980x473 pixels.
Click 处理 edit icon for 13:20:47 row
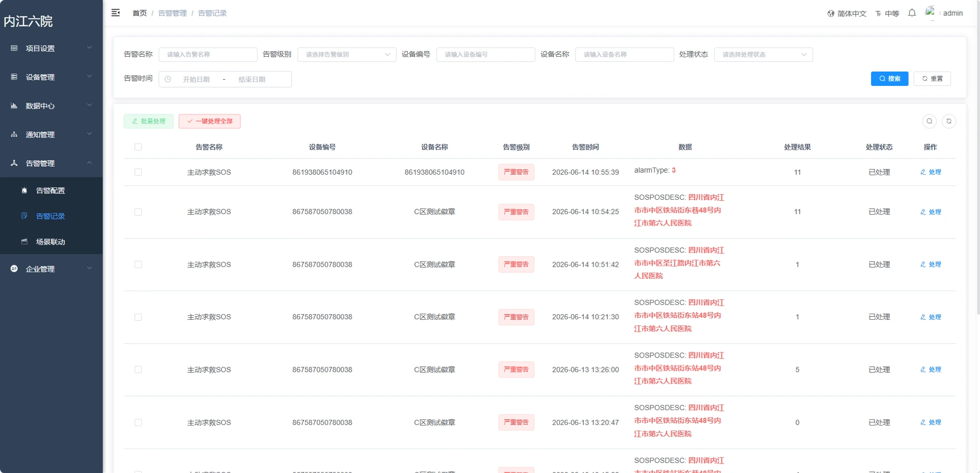pos(923,422)
